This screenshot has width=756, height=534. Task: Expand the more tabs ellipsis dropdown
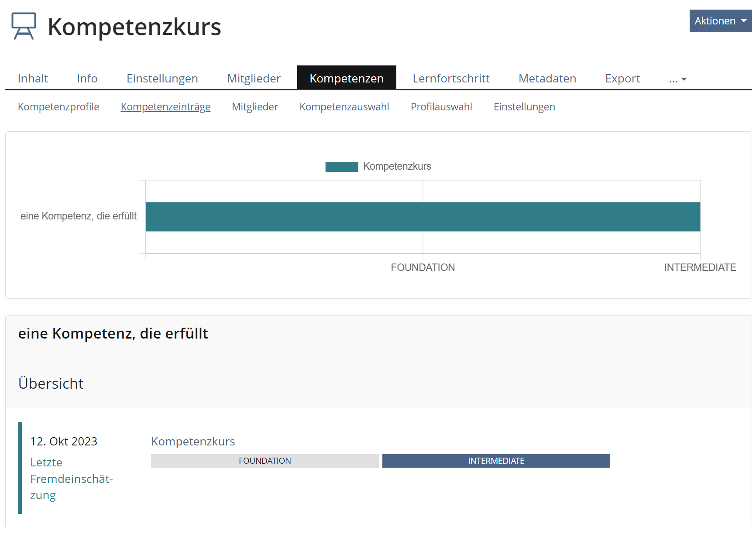(677, 79)
